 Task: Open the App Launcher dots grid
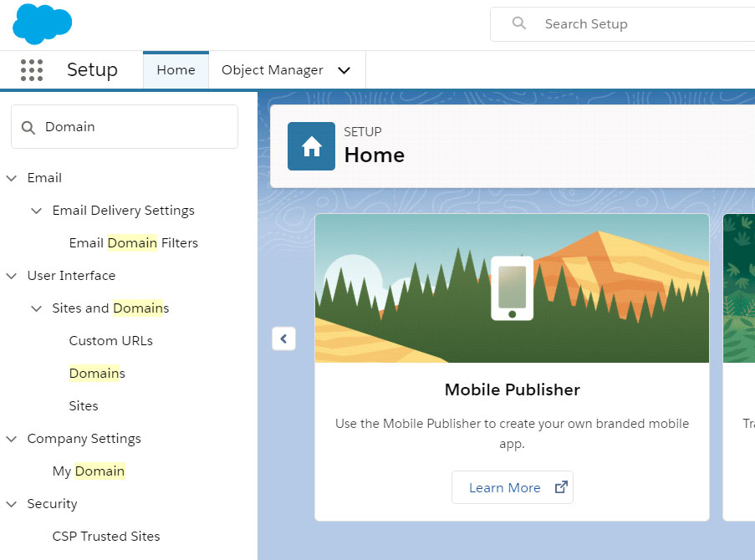click(32, 70)
